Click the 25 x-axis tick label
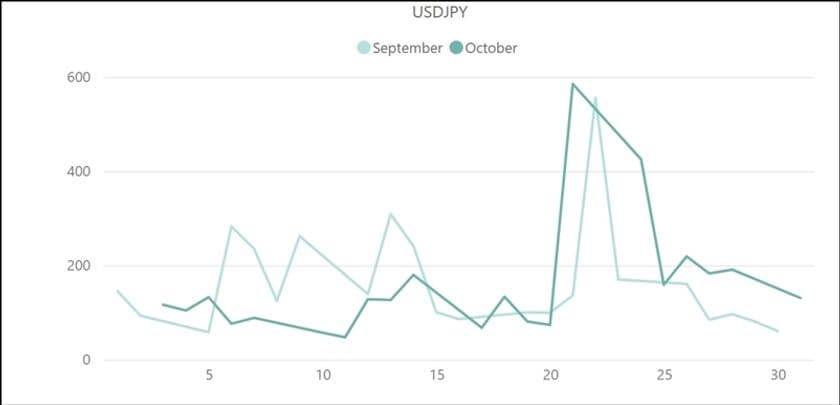The width and height of the screenshot is (840, 405). click(664, 377)
